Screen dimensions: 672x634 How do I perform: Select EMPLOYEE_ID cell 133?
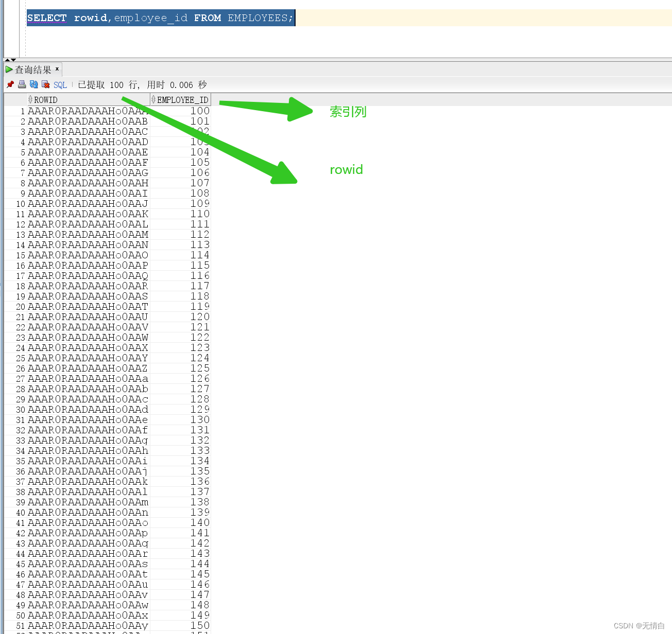pos(180,451)
